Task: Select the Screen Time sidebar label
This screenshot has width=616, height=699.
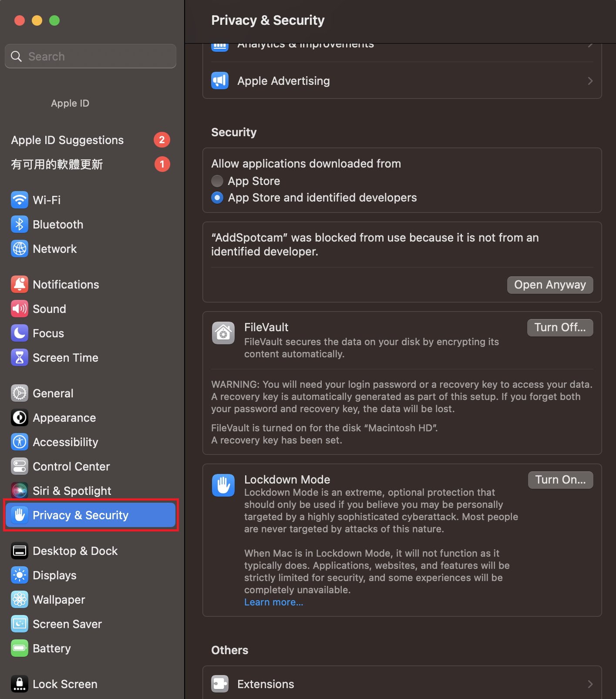Action: (x=66, y=358)
